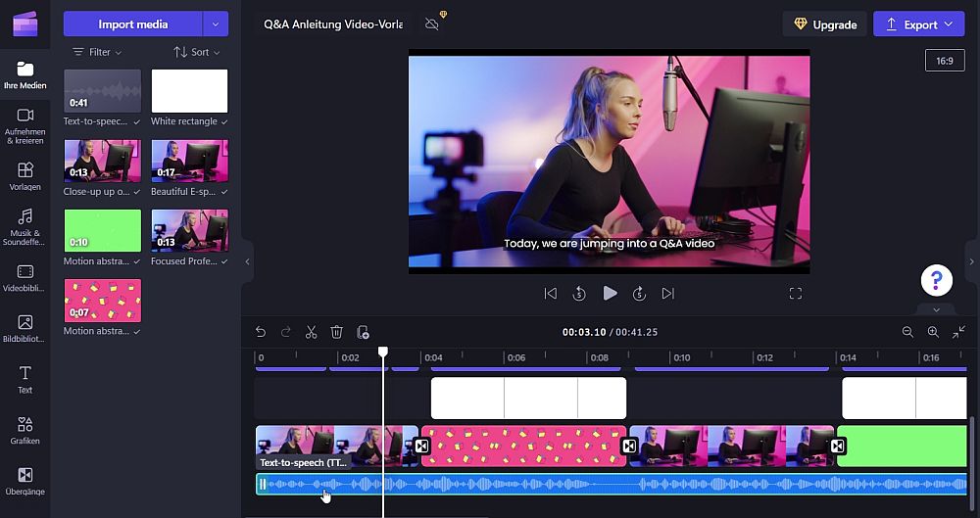Click the Import media button
The width and height of the screenshot is (980, 518).
[133, 24]
